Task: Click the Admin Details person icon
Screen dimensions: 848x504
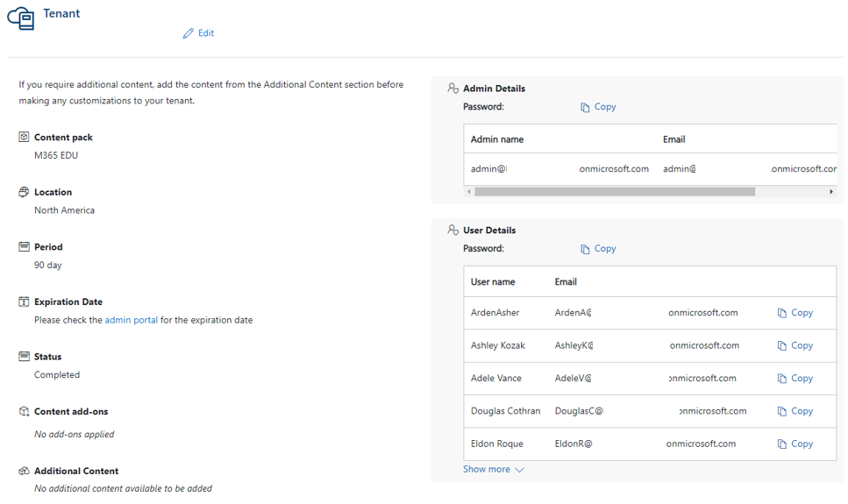Action: pyautogui.click(x=453, y=89)
